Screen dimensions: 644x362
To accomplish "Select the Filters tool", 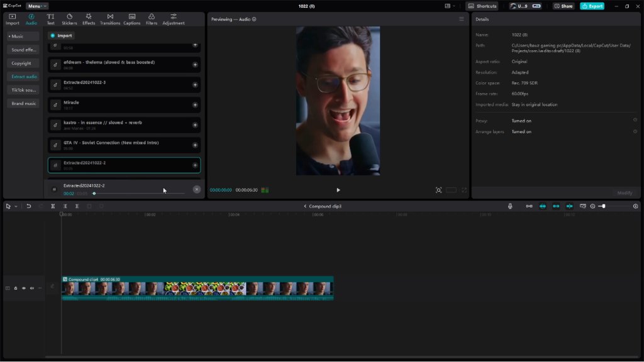I will coord(151,19).
